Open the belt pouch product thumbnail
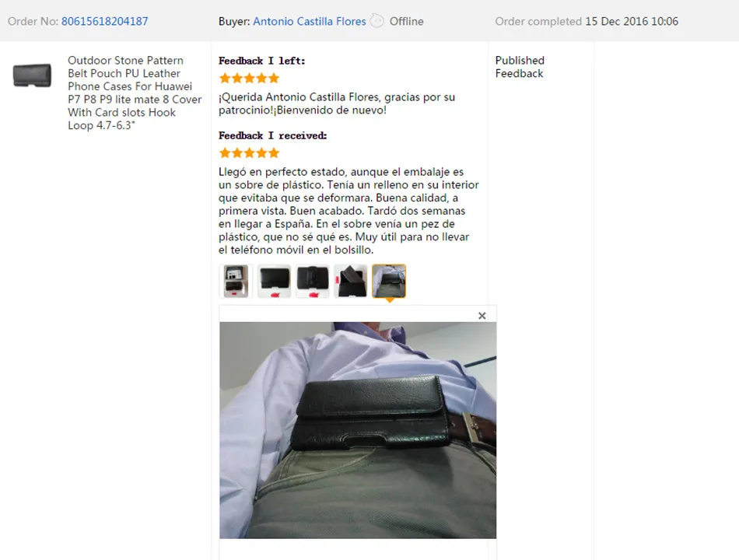The image size is (739, 560). pos(32,75)
